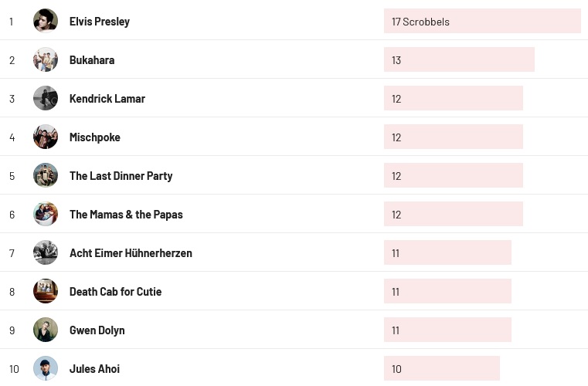Open The Mamas & the Papas avatar

(x=46, y=214)
